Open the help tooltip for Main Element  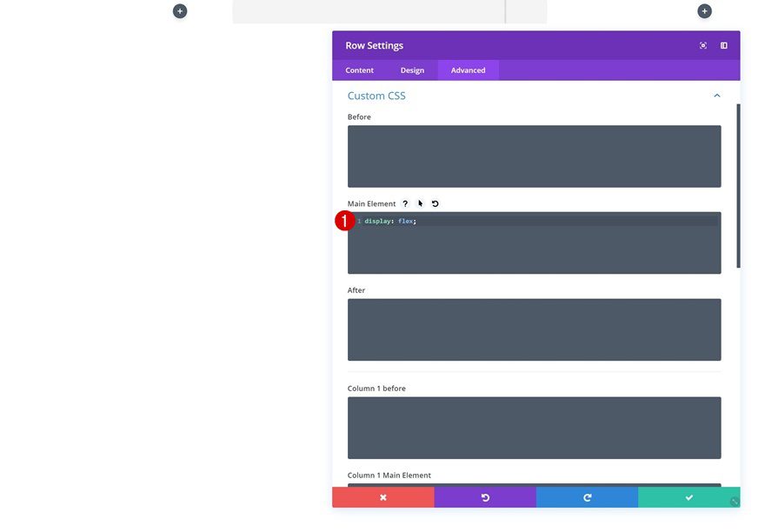pos(404,203)
